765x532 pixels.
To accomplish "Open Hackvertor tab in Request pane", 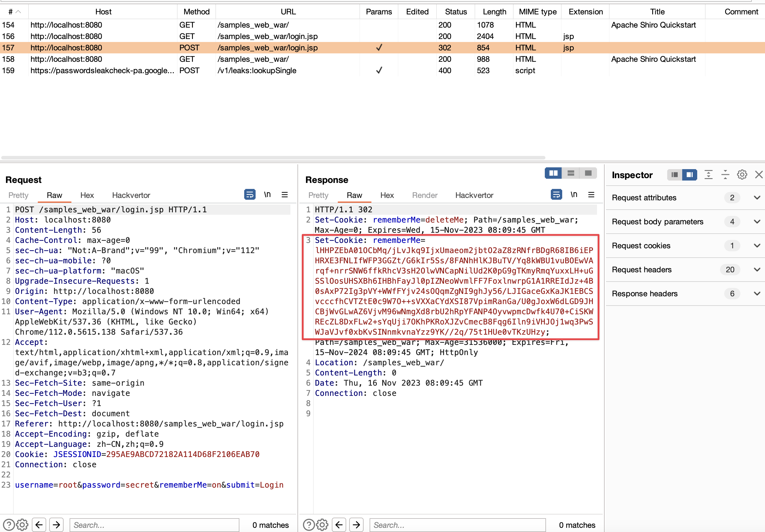I will coord(131,195).
